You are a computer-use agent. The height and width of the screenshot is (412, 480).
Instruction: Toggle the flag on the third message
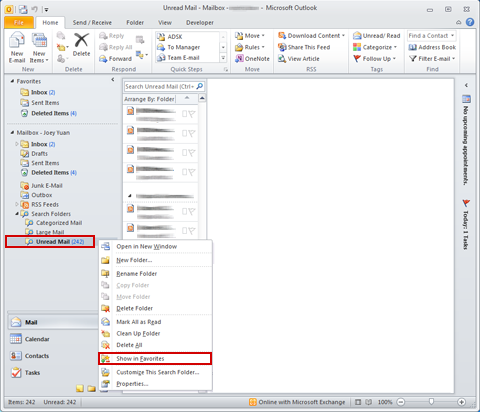[x=192, y=153]
